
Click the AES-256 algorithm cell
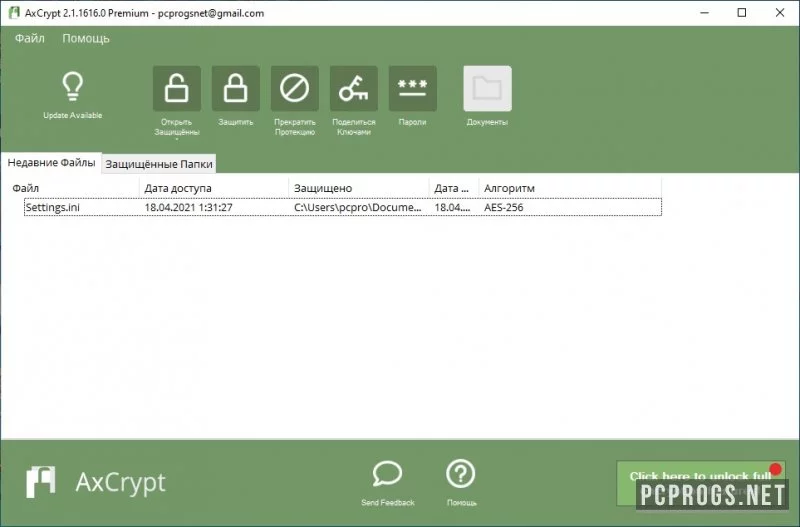(504, 207)
